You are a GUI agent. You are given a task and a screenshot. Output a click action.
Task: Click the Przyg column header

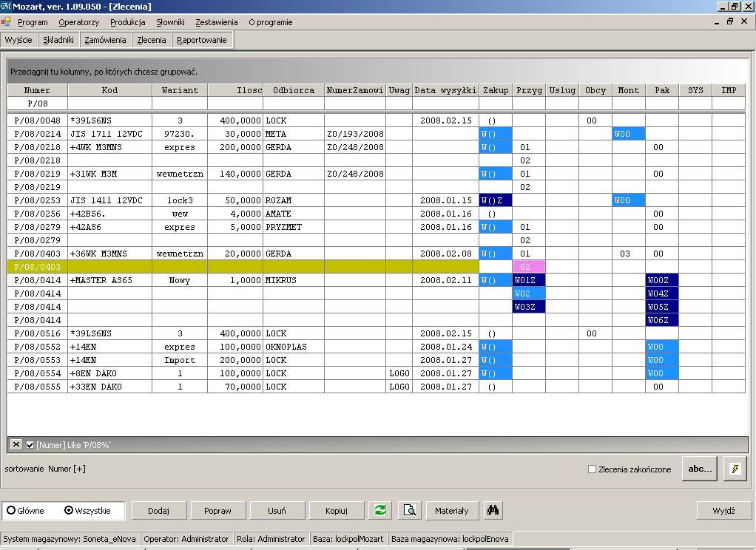click(x=529, y=90)
